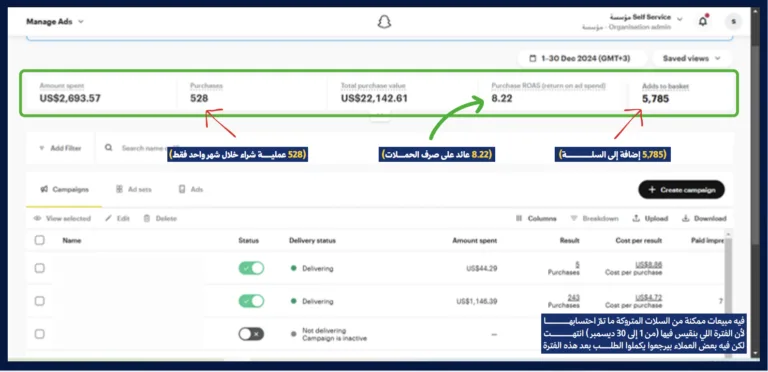Click the Download action

[x=704, y=219]
